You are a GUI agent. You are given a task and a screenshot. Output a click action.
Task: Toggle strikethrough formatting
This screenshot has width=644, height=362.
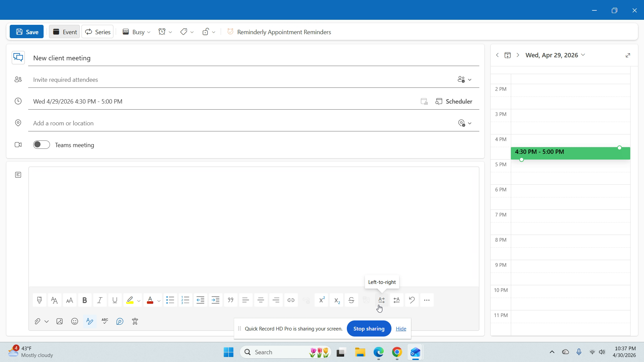352,300
